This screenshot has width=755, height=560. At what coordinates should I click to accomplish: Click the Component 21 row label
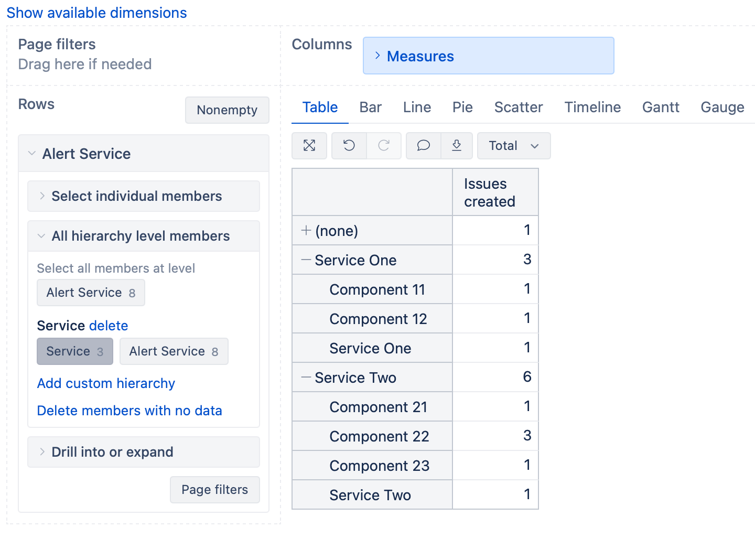(379, 407)
